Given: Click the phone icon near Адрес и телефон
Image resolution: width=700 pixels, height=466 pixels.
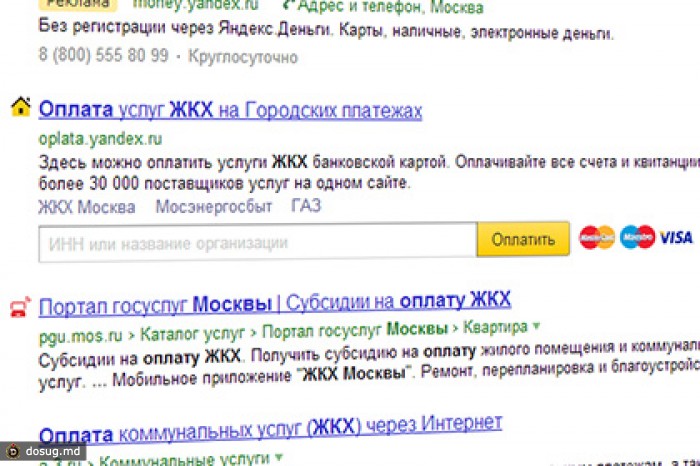Looking at the screenshot, I should tap(288, 4).
